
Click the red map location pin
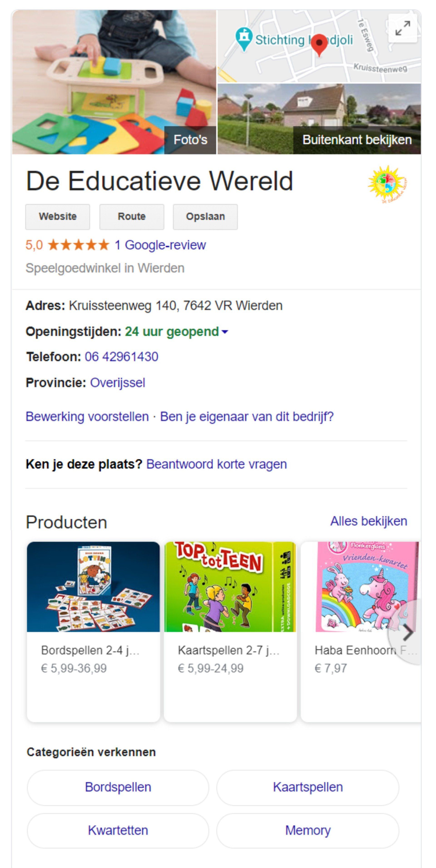(319, 44)
